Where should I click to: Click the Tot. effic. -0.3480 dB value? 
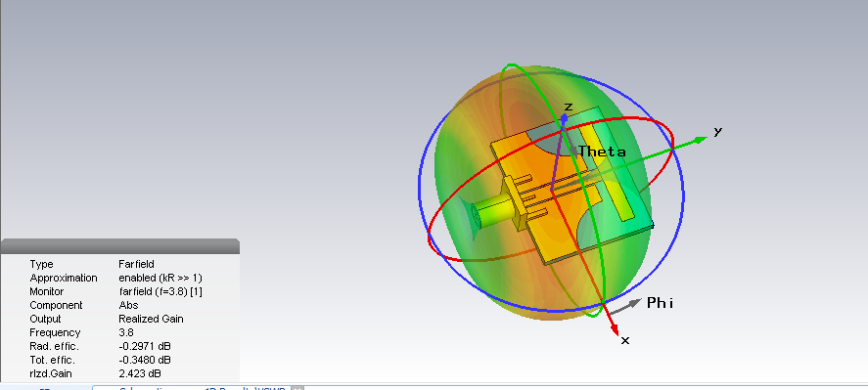coord(145,360)
